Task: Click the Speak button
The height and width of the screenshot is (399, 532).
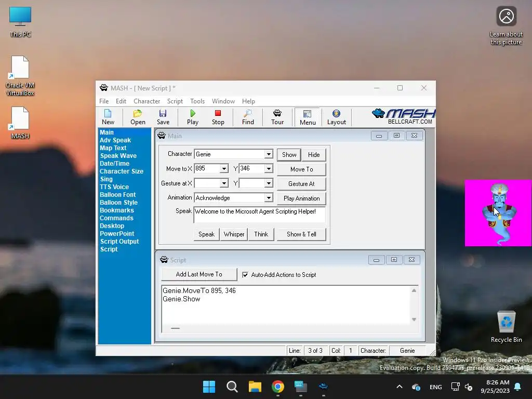Action: [206, 234]
